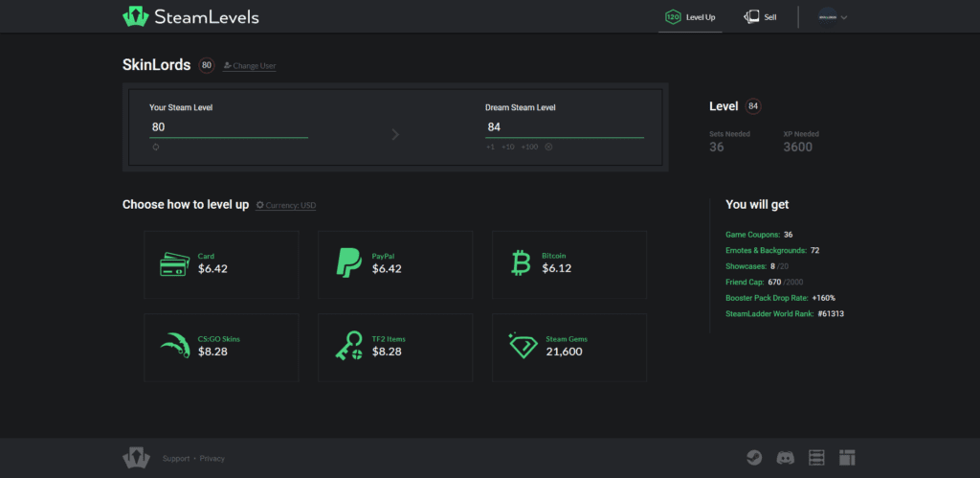Click the PayPal logo icon
Viewport: 980px width, 478px height.
[x=348, y=262]
